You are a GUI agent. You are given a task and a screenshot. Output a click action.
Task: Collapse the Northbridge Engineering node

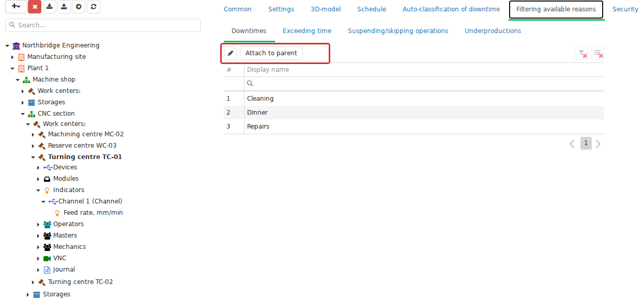click(7, 45)
